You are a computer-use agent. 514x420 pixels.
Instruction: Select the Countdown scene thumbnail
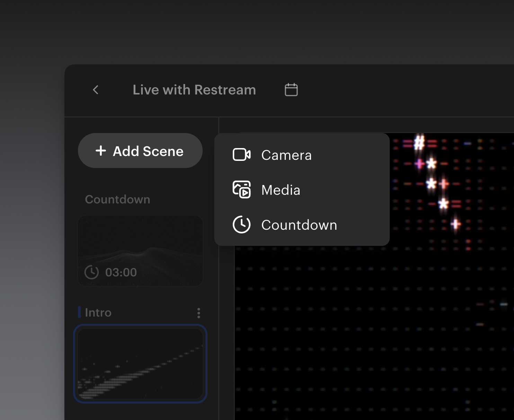coord(140,251)
